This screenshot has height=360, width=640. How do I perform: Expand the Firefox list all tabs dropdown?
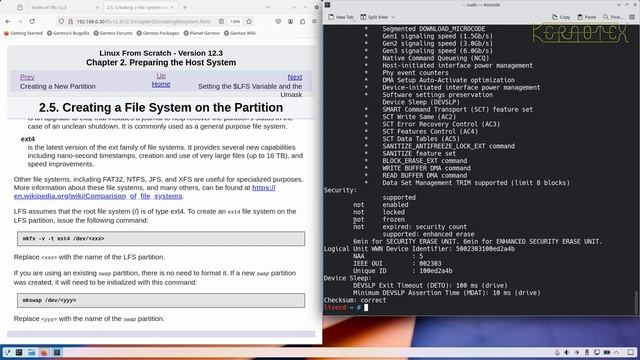[x=268, y=7]
